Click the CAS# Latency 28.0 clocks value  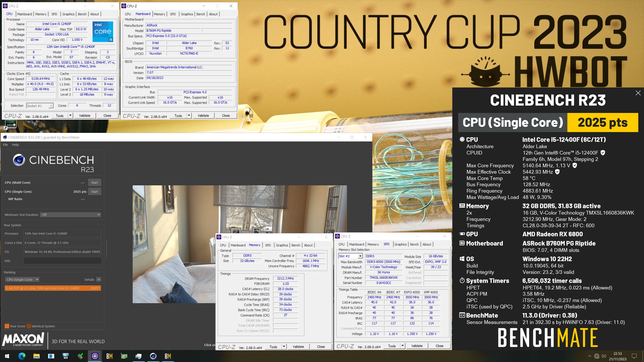(285, 289)
